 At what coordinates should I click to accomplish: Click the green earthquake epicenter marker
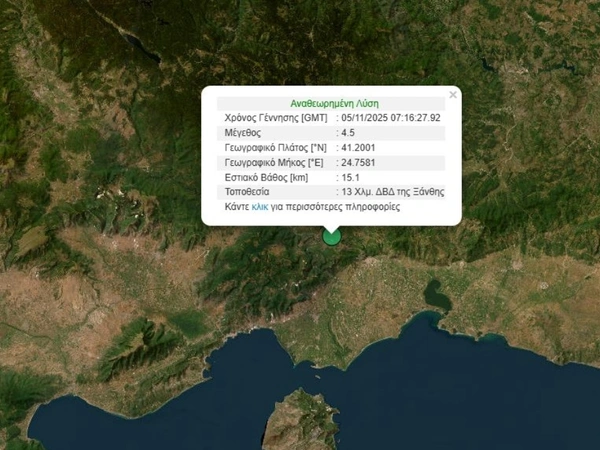(x=332, y=236)
